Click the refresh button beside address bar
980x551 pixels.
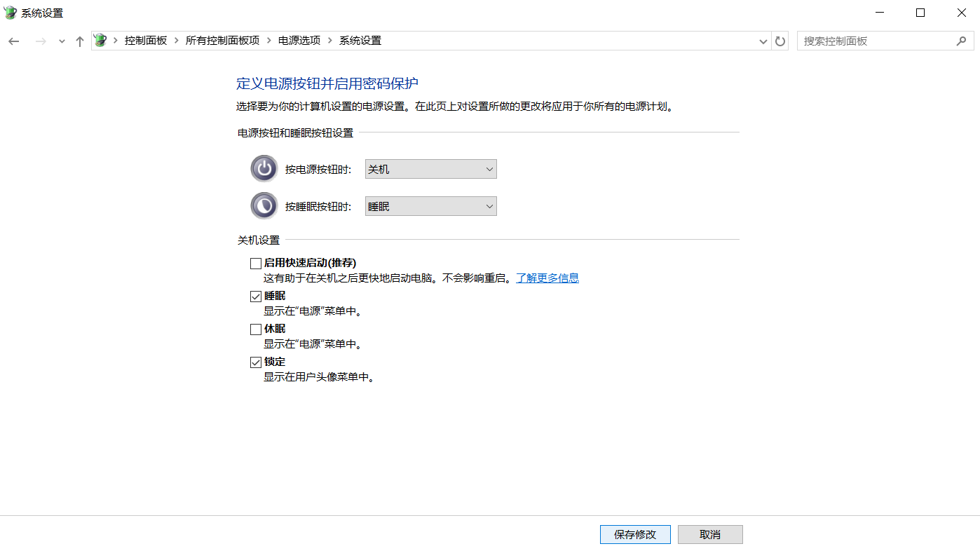click(780, 41)
